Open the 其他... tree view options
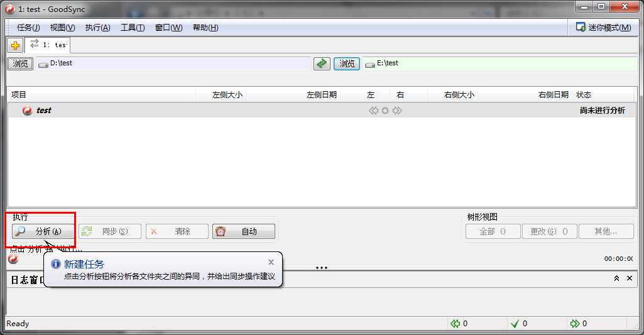The width and height of the screenshot is (644, 335). 606,231
